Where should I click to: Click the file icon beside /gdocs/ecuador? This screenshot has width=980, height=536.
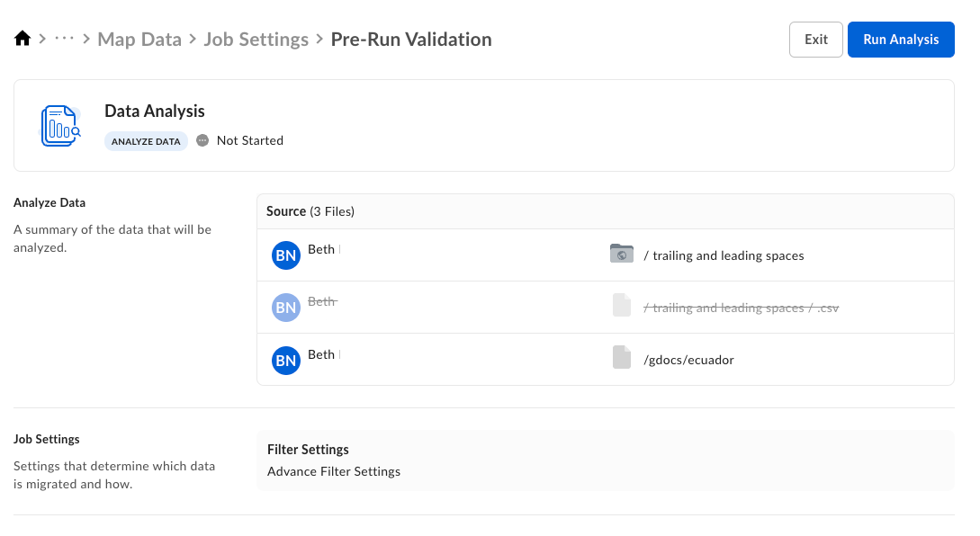pos(621,359)
